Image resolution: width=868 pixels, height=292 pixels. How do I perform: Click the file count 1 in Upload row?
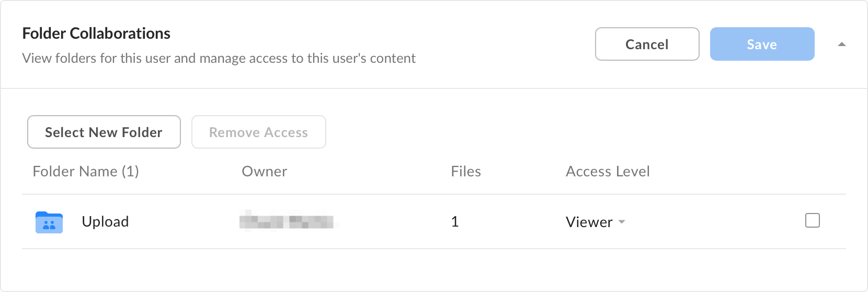[x=455, y=221]
